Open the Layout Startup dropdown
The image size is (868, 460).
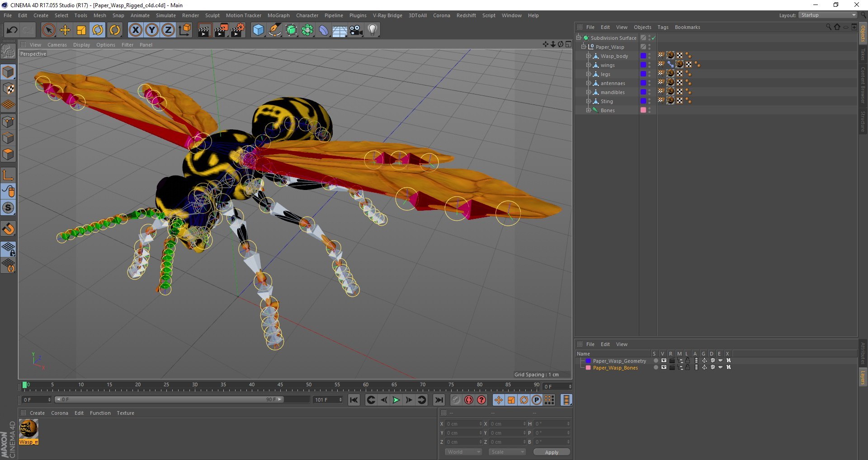click(x=828, y=15)
